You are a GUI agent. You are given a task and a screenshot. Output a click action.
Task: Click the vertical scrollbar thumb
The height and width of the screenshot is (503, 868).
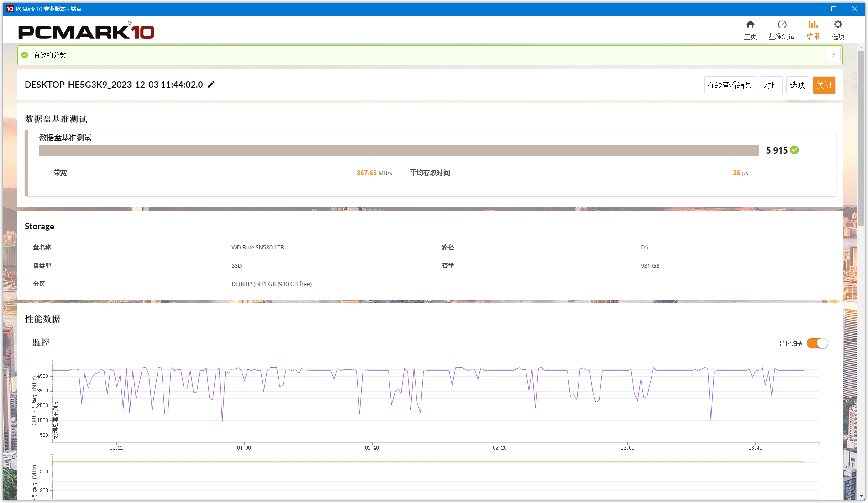862,137
